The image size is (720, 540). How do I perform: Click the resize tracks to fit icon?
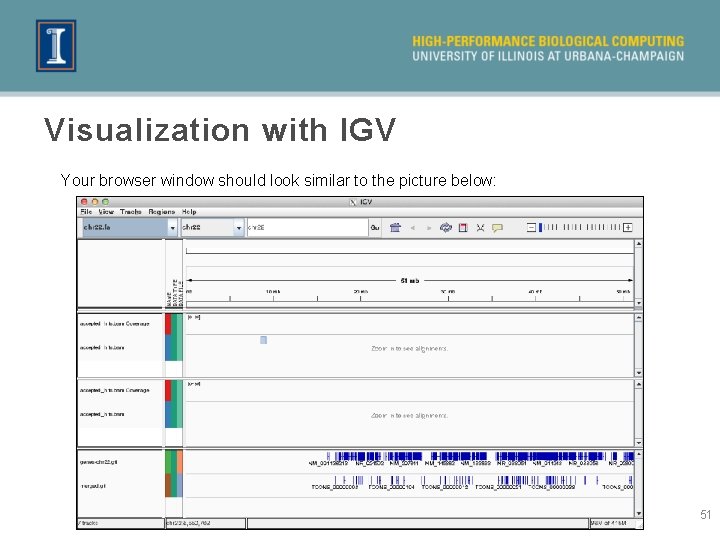pos(480,228)
